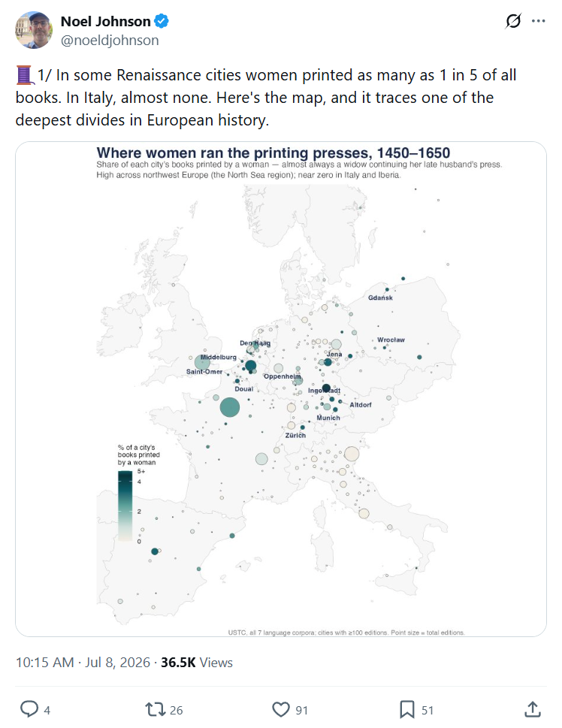Click the 36.5K Views count
This screenshot has width=562, height=728.
click(196, 662)
